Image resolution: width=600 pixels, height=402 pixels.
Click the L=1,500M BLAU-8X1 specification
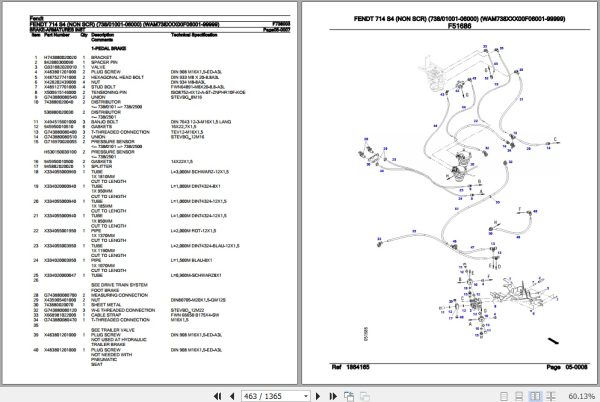click(x=191, y=260)
